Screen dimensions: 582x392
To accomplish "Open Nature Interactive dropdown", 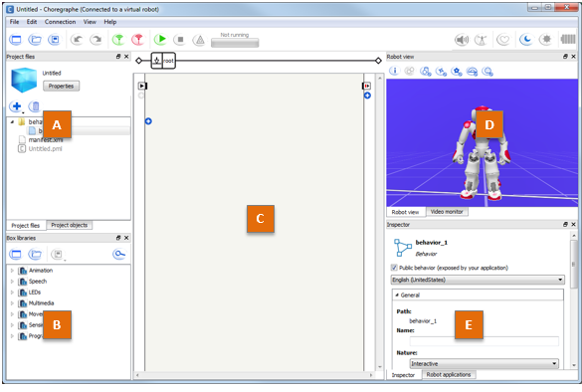I will click(485, 363).
